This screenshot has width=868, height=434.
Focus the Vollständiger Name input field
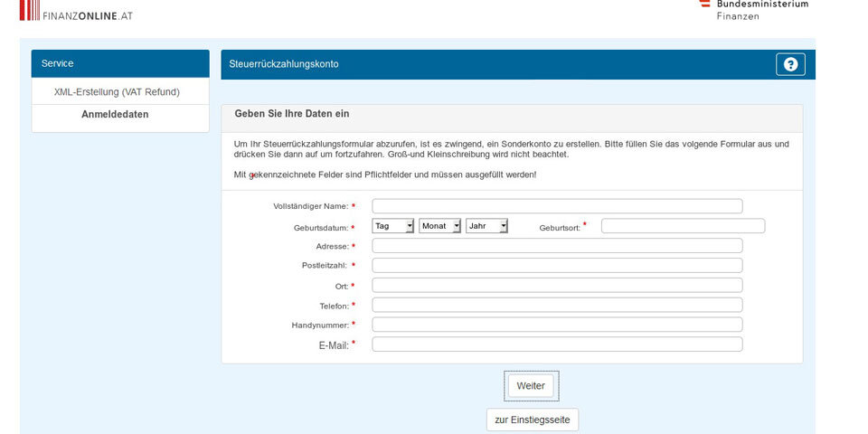pyautogui.click(x=557, y=206)
